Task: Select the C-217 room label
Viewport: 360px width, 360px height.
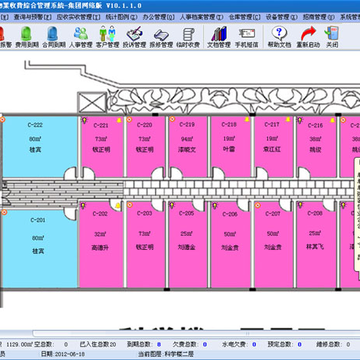Action: click(x=272, y=124)
